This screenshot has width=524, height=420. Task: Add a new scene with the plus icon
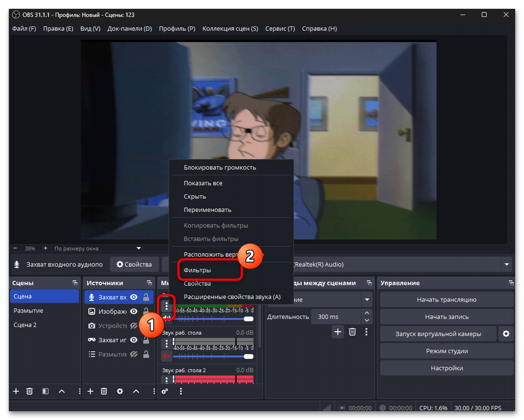coord(15,391)
